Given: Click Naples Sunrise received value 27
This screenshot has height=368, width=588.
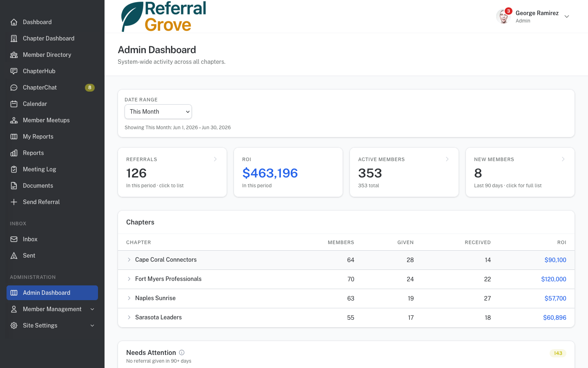Looking at the screenshot, I should click(488, 298).
